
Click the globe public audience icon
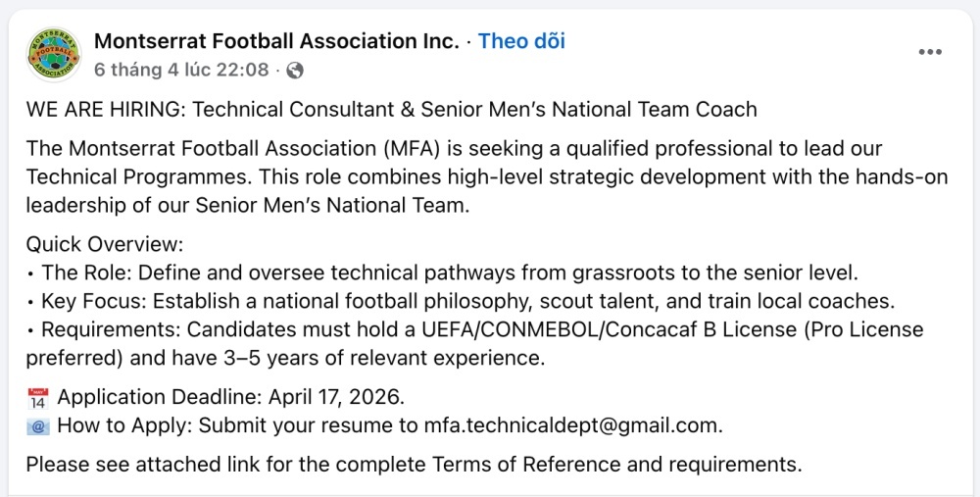(x=295, y=70)
